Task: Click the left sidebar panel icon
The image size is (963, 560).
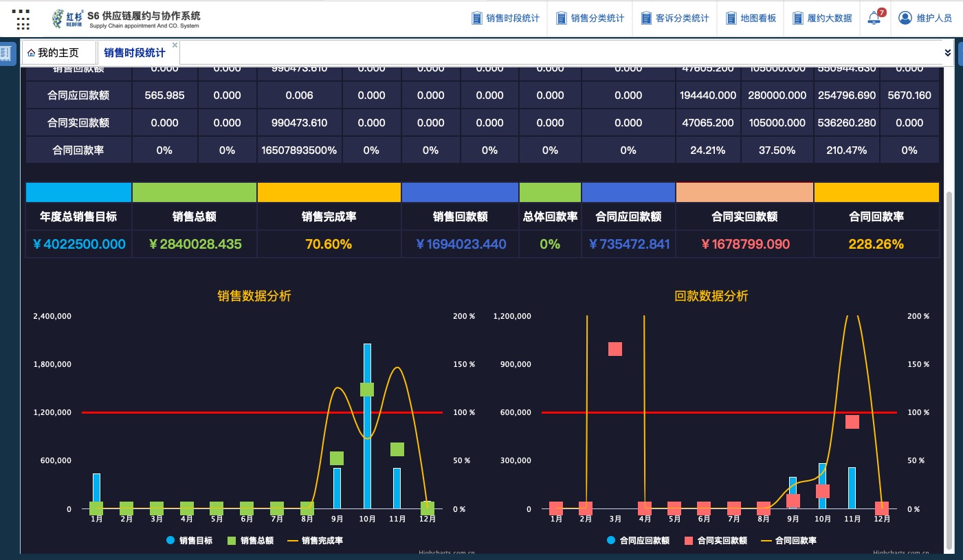Action: pyautogui.click(x=7, y=54)
